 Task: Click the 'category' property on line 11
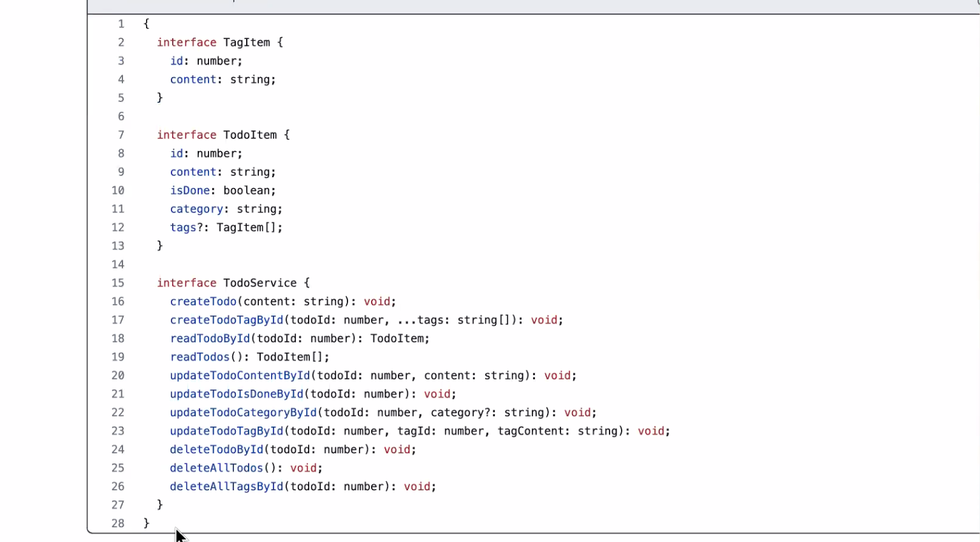[x=196, y=209]
